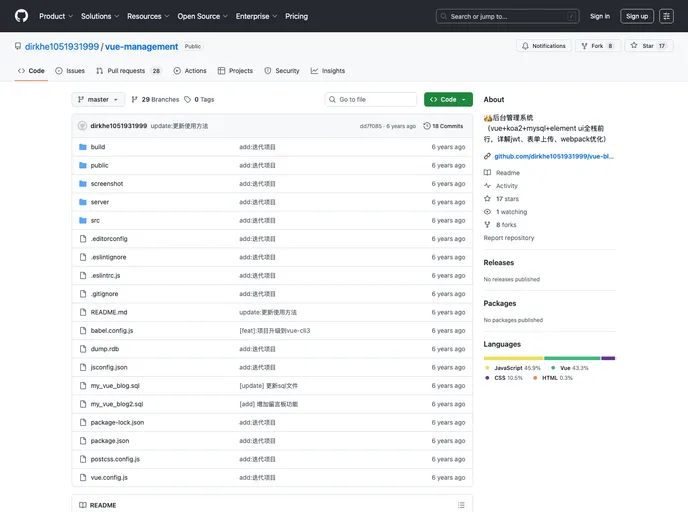Viewport: 688px width, 512px height.
Task: Fork the repository
Action: pyautogui.click(x=598, y=46)
